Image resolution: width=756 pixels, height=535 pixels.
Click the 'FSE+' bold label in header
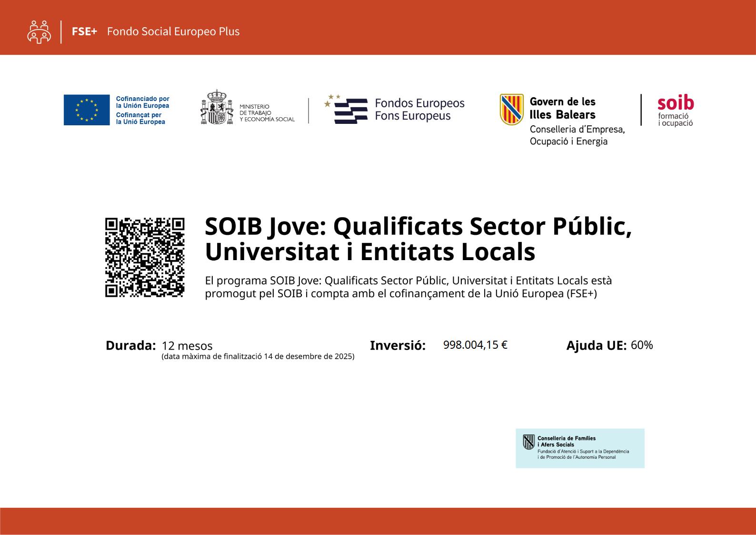point(84,31)
